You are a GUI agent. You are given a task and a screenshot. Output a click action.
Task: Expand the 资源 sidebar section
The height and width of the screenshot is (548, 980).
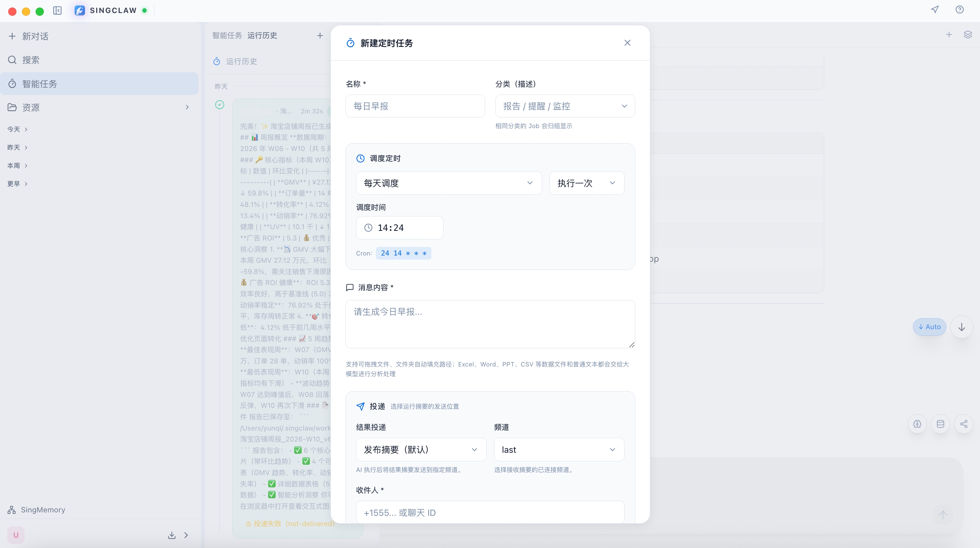pyautogui.click(x=99, y=107)
